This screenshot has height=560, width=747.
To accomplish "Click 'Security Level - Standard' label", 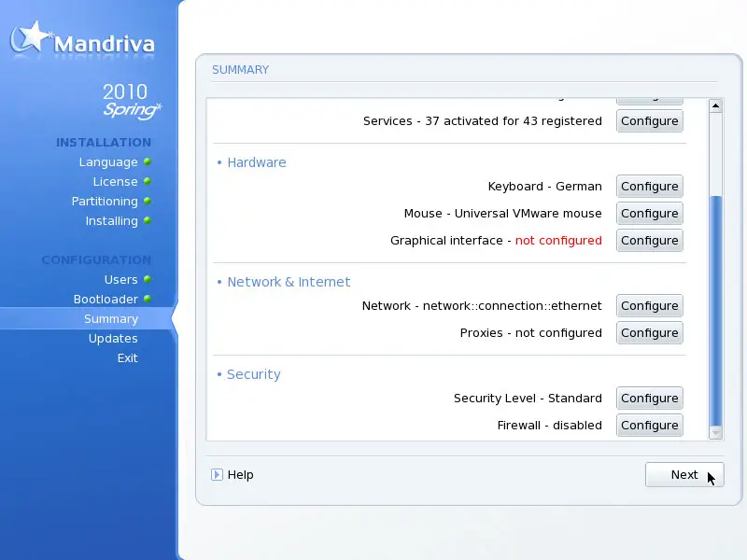I will tap(528, 399).
